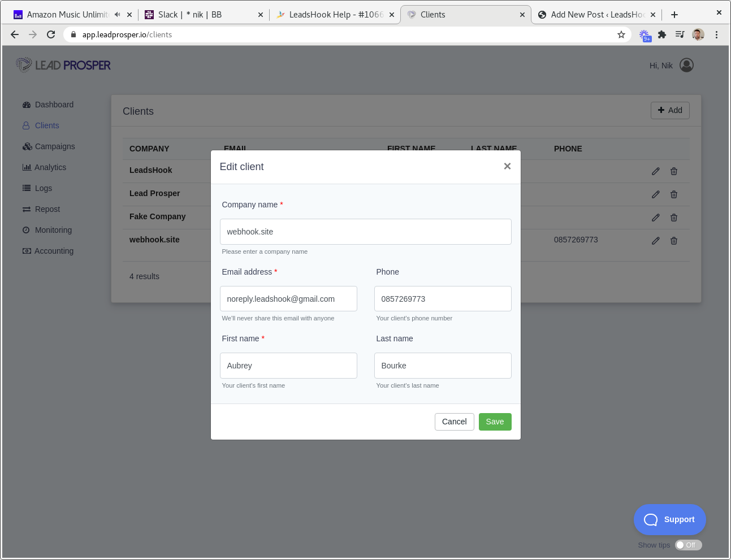Image resolution: width=731 pixels, height=560 pixels.
Task: Click the COMPANY column header
Action: (x=149, y=149)
